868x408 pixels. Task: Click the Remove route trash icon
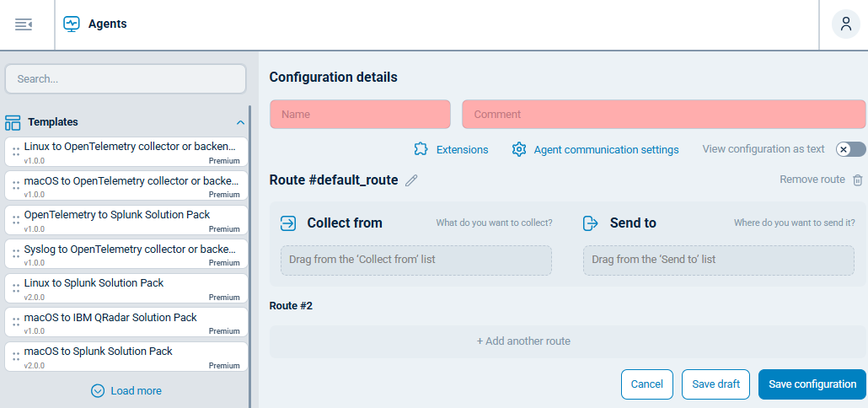(x=858, y=180)
